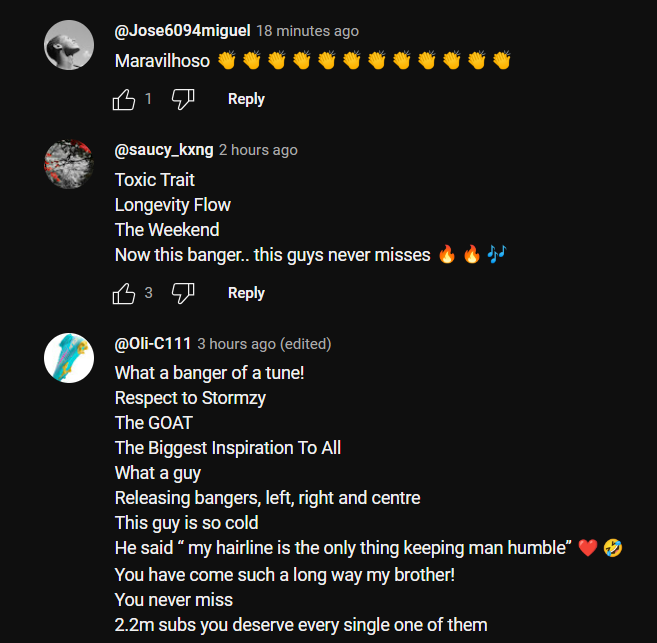Open @saucy_kxng's profile avatar
The width and height of the screenshot is (657, 643).
(x=69, y=164)
